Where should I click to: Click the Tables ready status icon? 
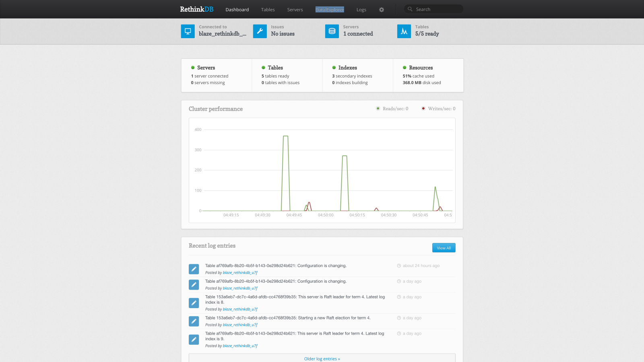tap(404, 31)
